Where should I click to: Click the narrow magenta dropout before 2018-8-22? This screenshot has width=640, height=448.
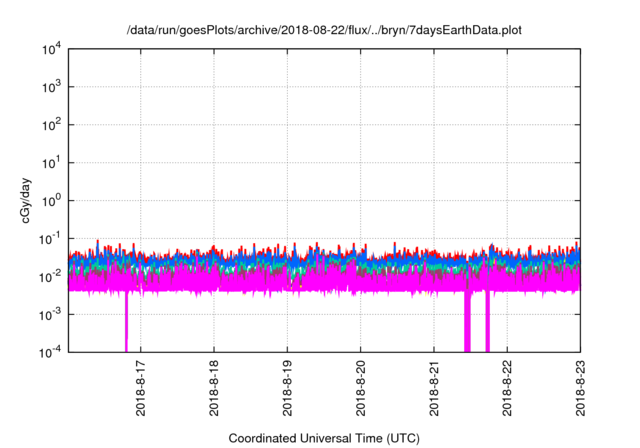tap(487, 322)
